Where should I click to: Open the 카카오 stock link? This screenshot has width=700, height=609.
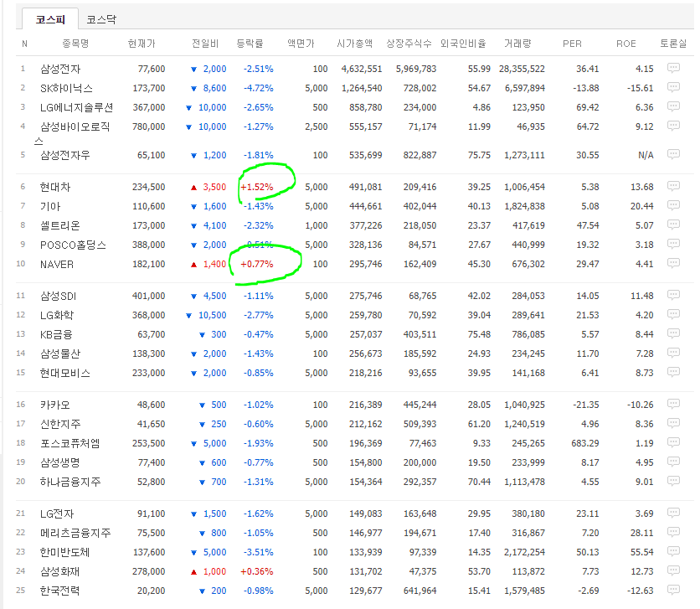pyautogui.click(x=55, y=405)
